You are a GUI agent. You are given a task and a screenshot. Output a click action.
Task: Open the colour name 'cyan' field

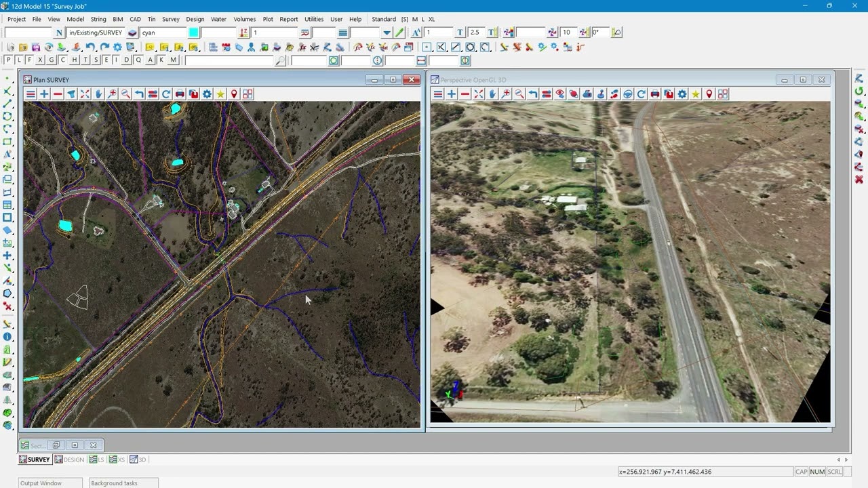tap(163, 33)
